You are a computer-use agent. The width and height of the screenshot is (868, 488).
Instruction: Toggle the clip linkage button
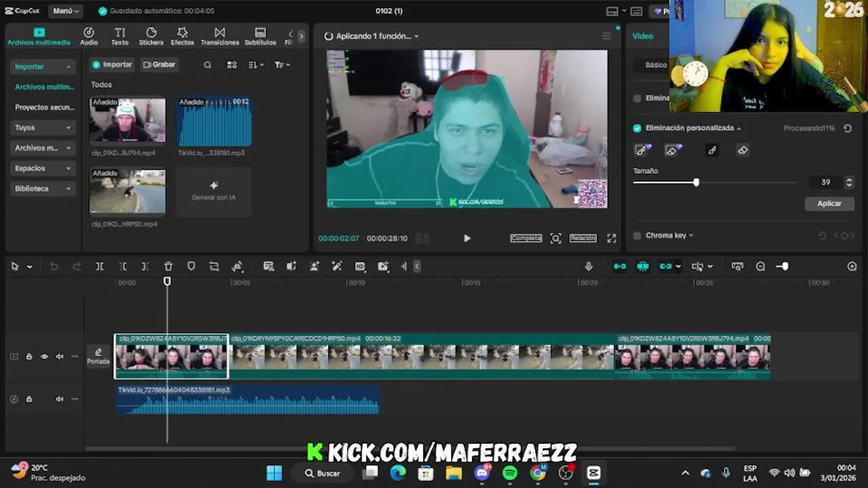[666, 266]
